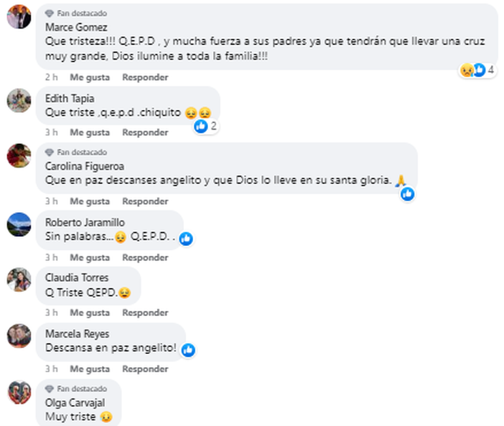This screenshot has height=426, width=504.
Task: Click the 2 h timestamp on Marce's comment
Action: [x=51, y=77]
